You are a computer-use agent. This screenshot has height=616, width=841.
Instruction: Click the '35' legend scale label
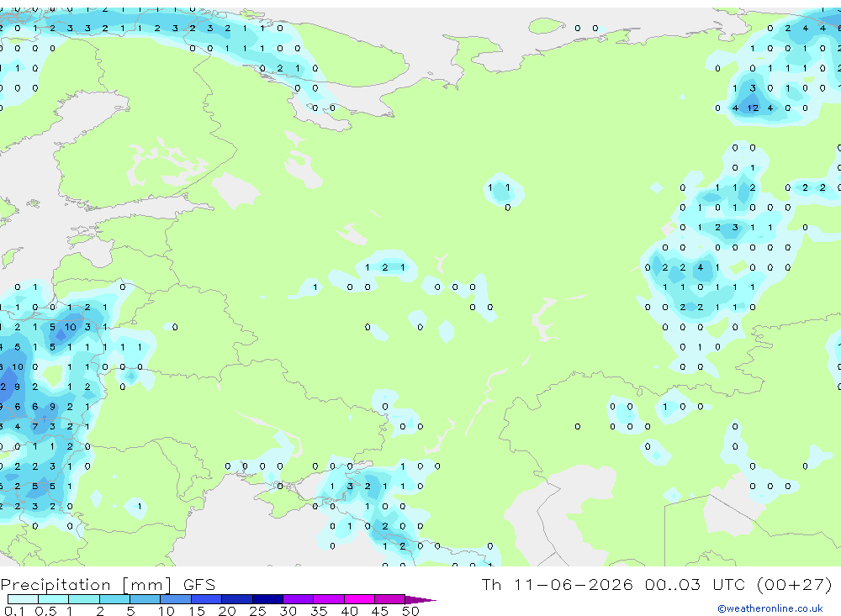(319, 611)
